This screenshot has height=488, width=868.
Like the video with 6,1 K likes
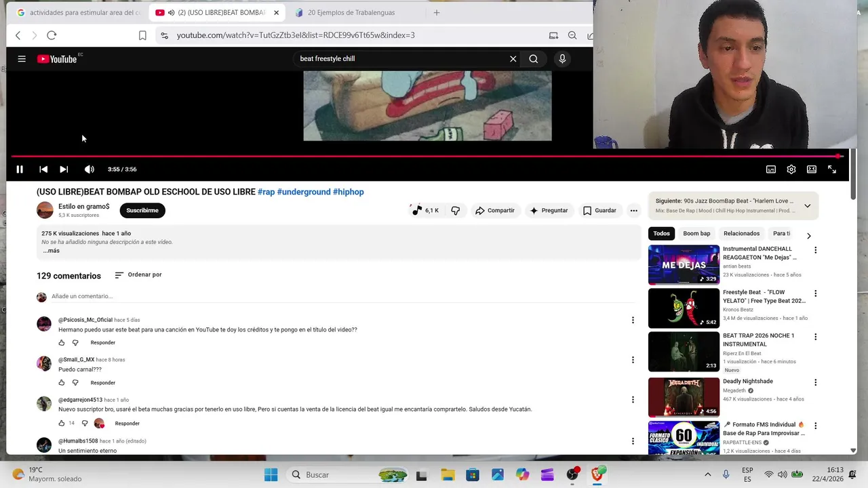425,210
